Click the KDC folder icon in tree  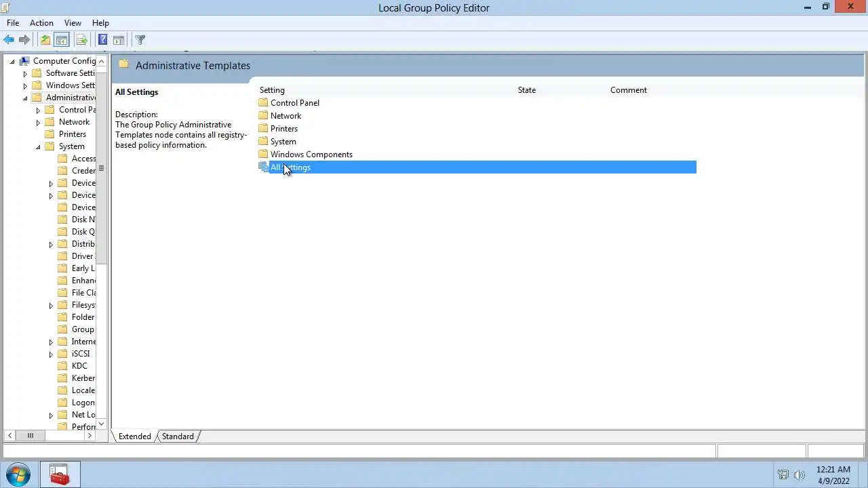(x=63, y=366)
